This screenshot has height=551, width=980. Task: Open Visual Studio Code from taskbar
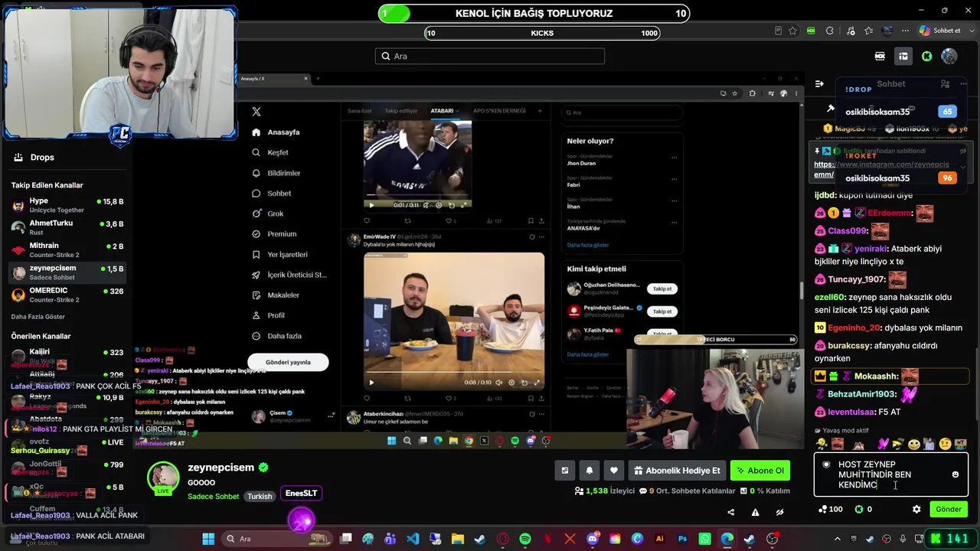413,539
